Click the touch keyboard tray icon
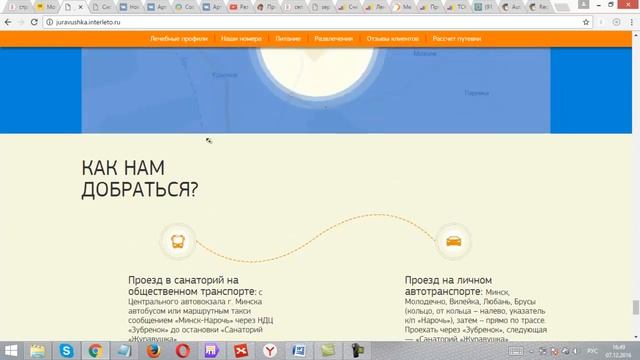The width and height of the screenshot is (640, 360). coord(516,351)
